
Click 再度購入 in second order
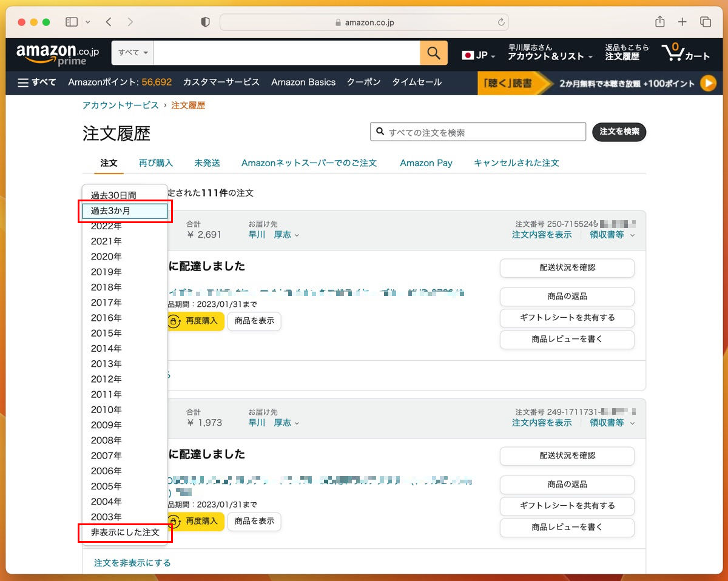(x=195, y=521)
